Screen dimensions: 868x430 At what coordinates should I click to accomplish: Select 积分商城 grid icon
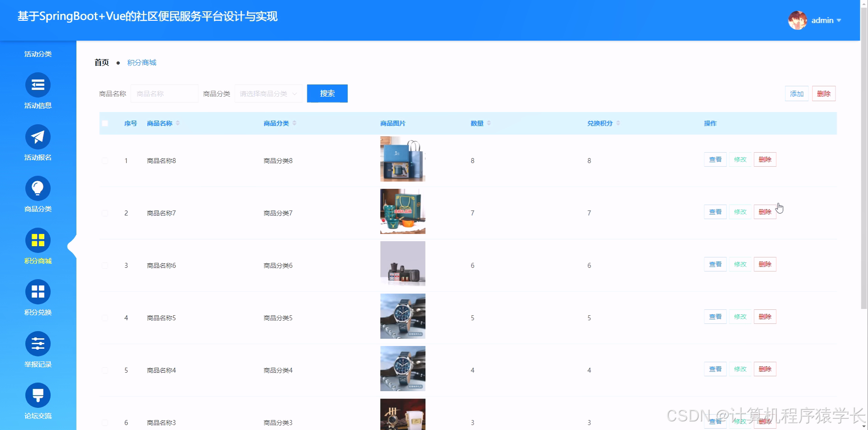point(38,240)
